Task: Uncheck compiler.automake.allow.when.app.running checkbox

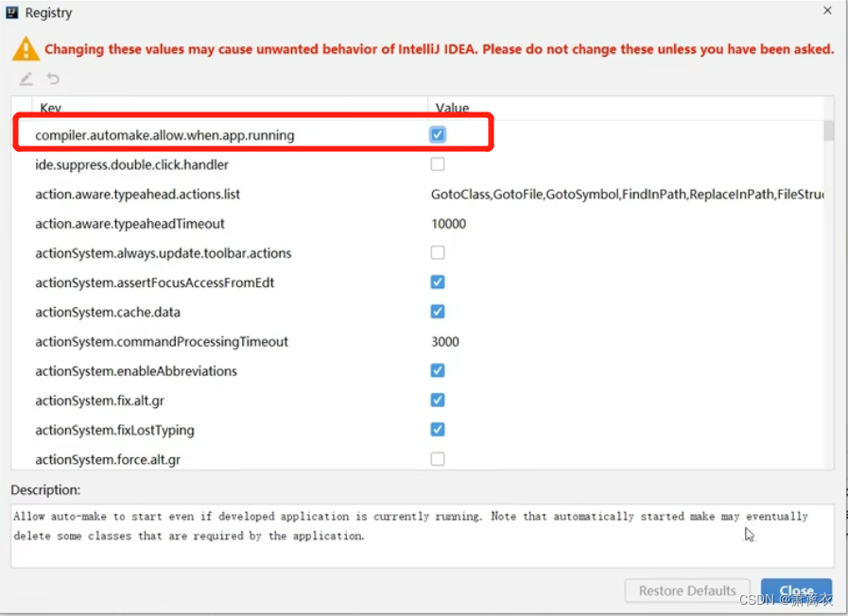Action: tap(438, 135)
